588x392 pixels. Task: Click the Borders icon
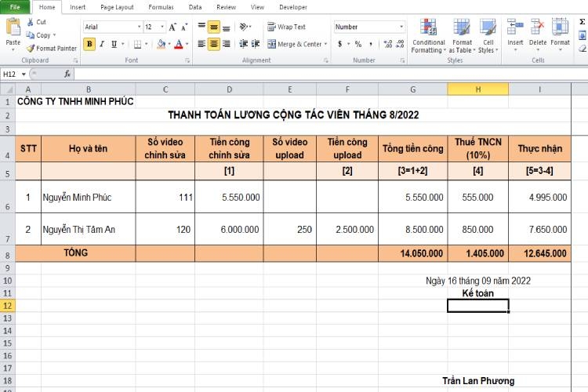138,44
